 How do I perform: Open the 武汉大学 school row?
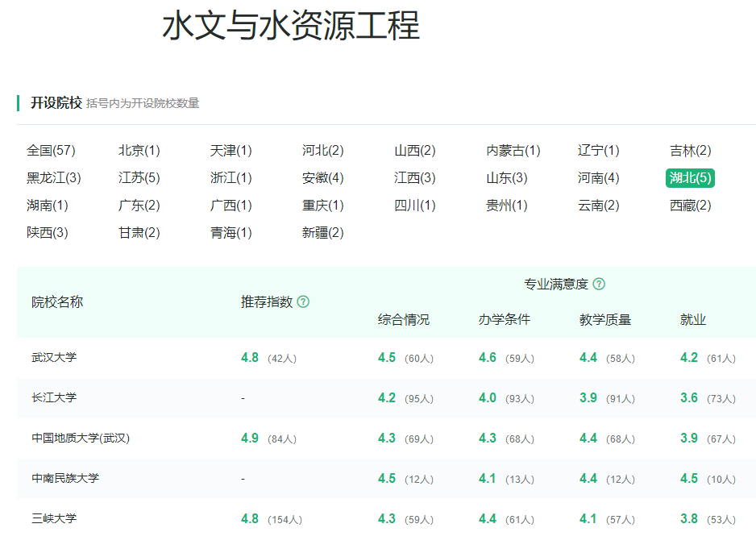click(386, 358)
